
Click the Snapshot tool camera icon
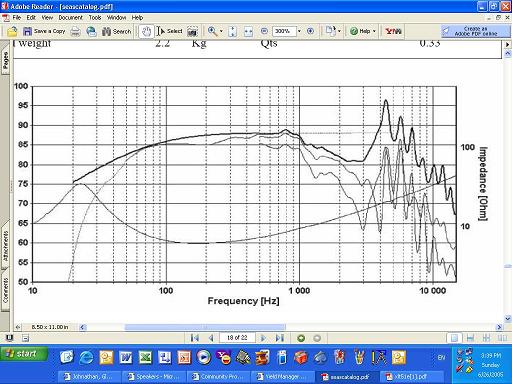tap(192, 31)
